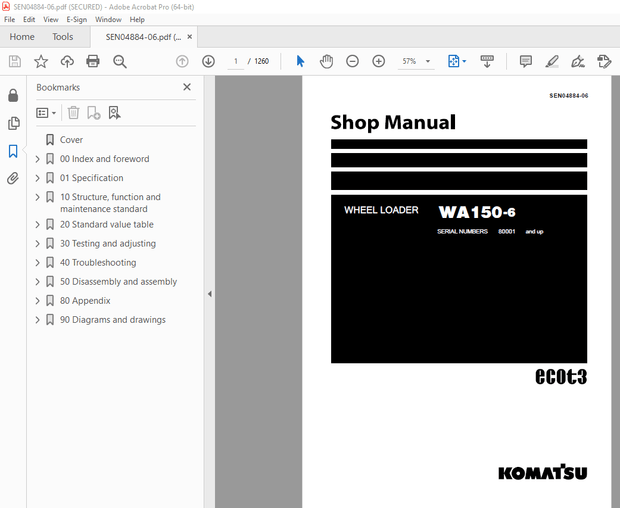Go to next page arrow
The image size is (620, 508).
pos(208,61)
